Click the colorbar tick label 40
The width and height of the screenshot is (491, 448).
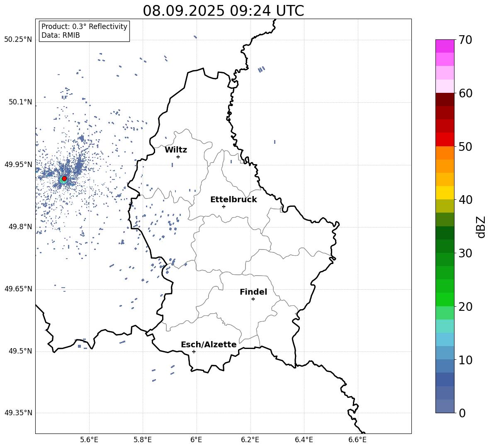click(x=465, y=200)
